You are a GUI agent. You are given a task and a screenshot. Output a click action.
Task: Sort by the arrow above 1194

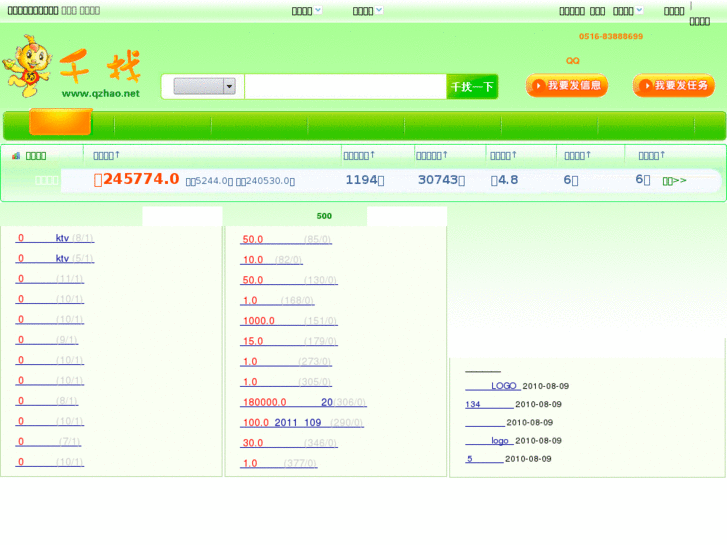click(372, 154)
